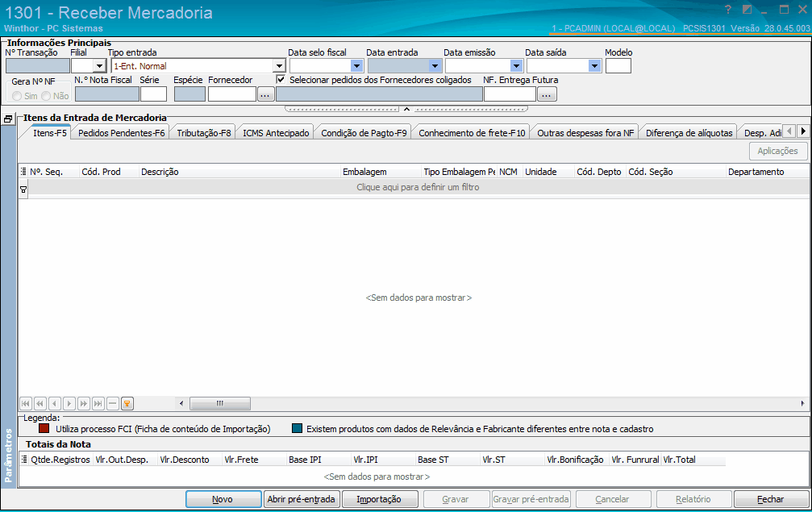Click the help question mark icon

(x=728, y=10)
